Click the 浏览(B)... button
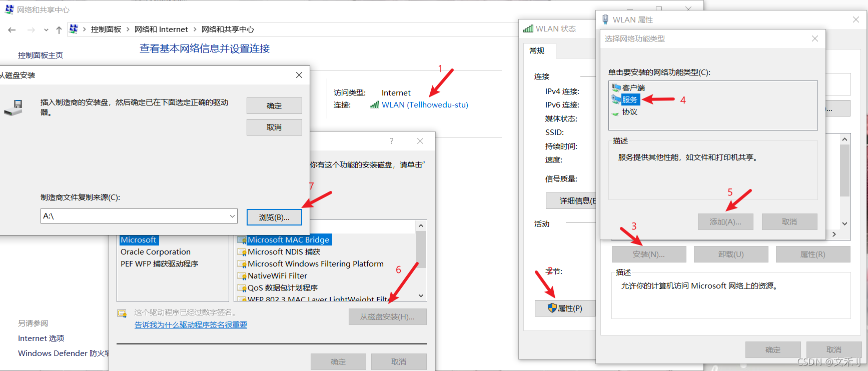 coord(274,217)
